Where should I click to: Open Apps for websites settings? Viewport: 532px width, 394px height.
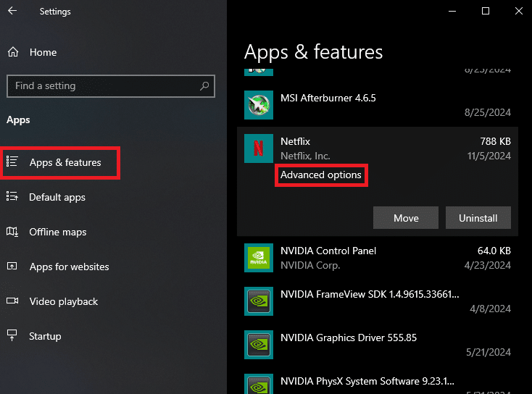click(69, 267)
